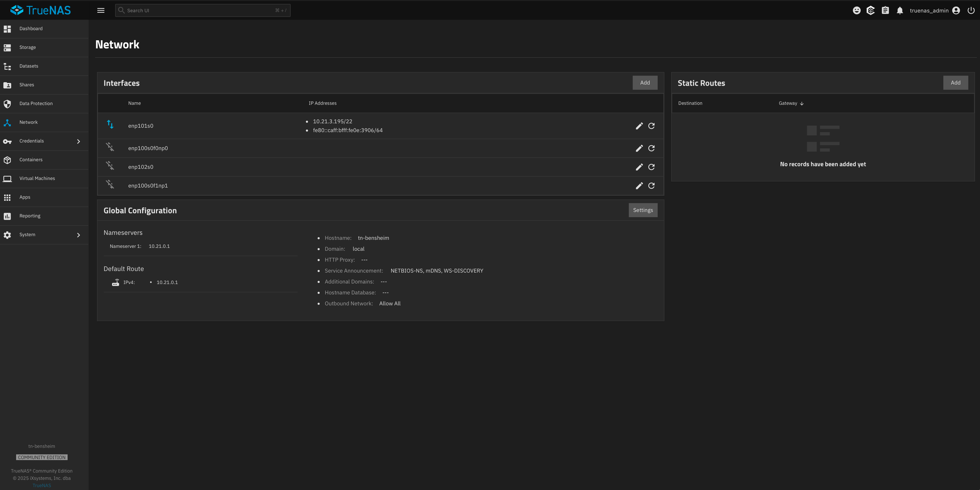Open the alerts bell icon
Image resolution: width=980 pixels, height=490 pixels.
pyautogui.click(x=900, y=11)
